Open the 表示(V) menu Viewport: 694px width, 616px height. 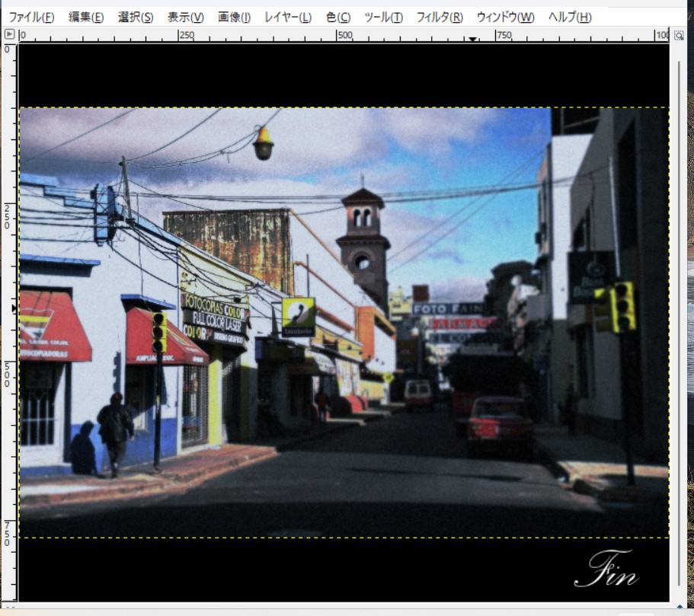(x=185, y=18)
